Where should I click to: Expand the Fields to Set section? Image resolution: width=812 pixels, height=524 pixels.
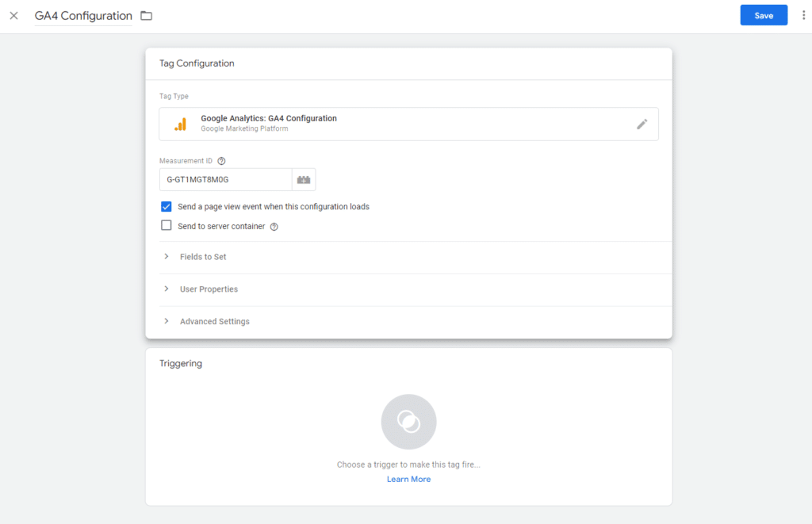point(408,257)
